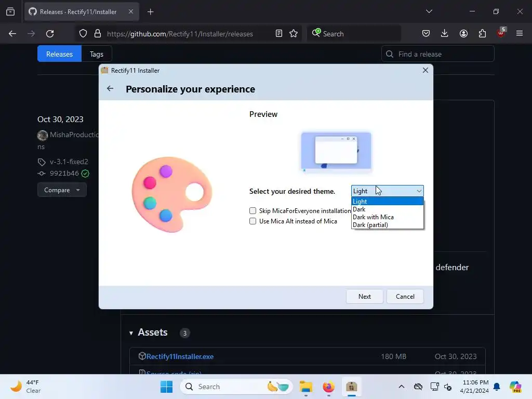Viewport: 532px width, 399px height.
Task: Open uBlock Origin extension icon
Action: click(x=501, y=33)
